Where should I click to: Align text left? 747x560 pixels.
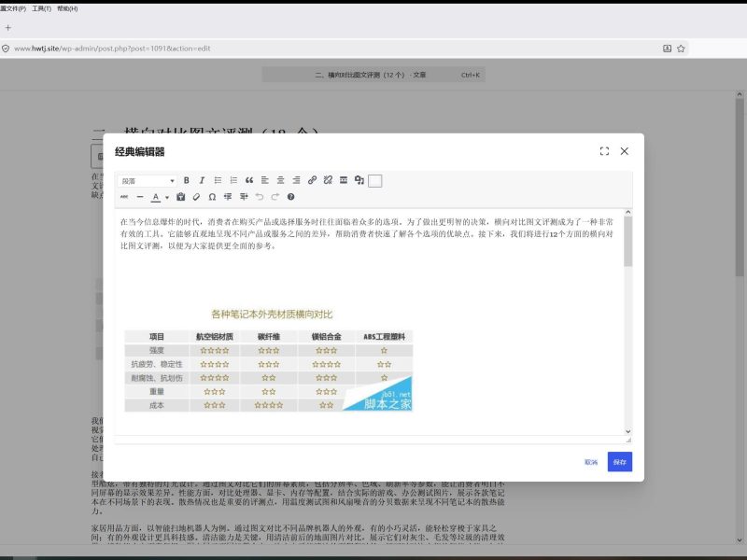point(265,180)
